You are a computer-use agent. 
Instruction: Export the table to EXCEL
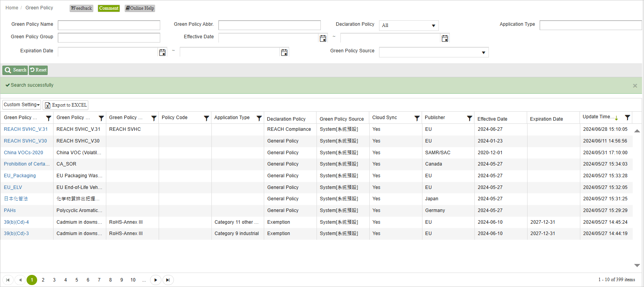click(65, 105)
